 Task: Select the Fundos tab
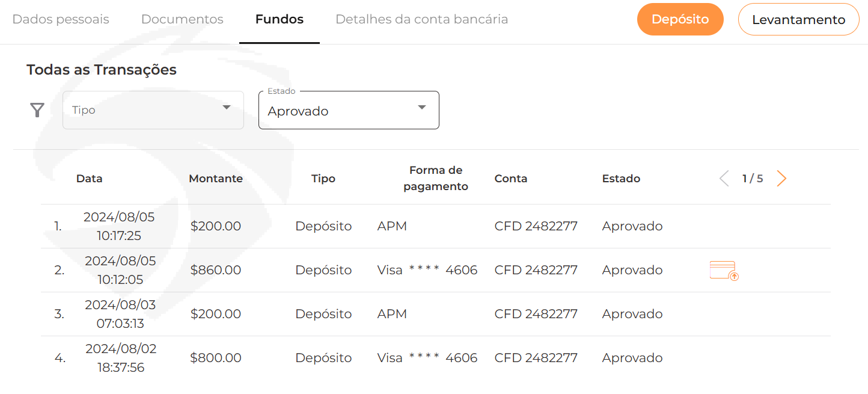[280, 19]
